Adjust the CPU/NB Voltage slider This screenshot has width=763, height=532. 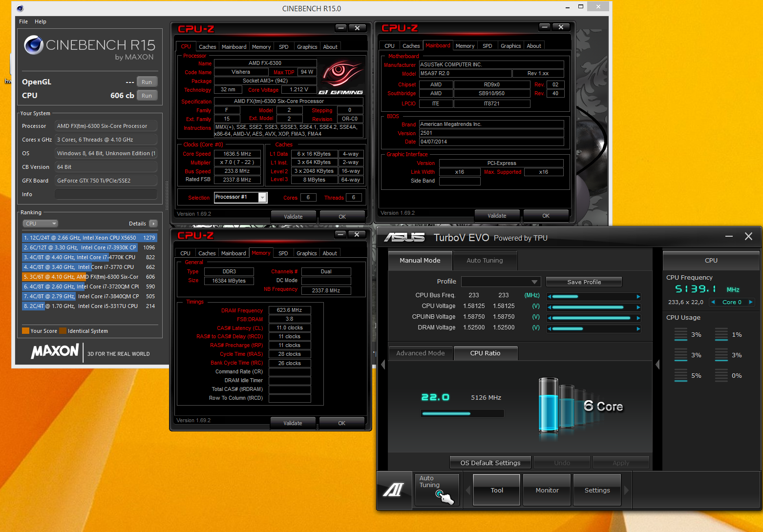click(x=594, y=318)
